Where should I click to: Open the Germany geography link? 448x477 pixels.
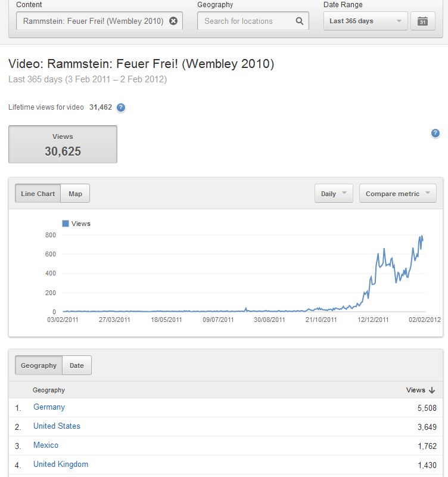click(x=49, y=407)
